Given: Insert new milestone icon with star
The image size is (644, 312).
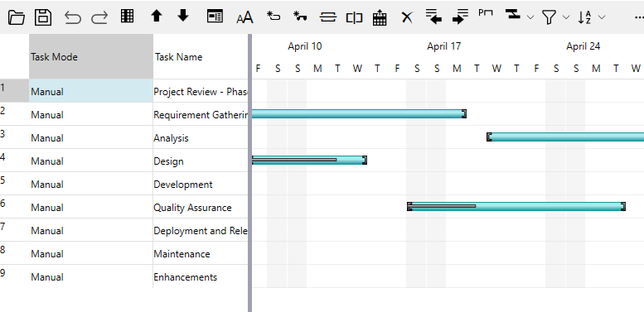Looking at the screenshot, I should click(300, 16).
